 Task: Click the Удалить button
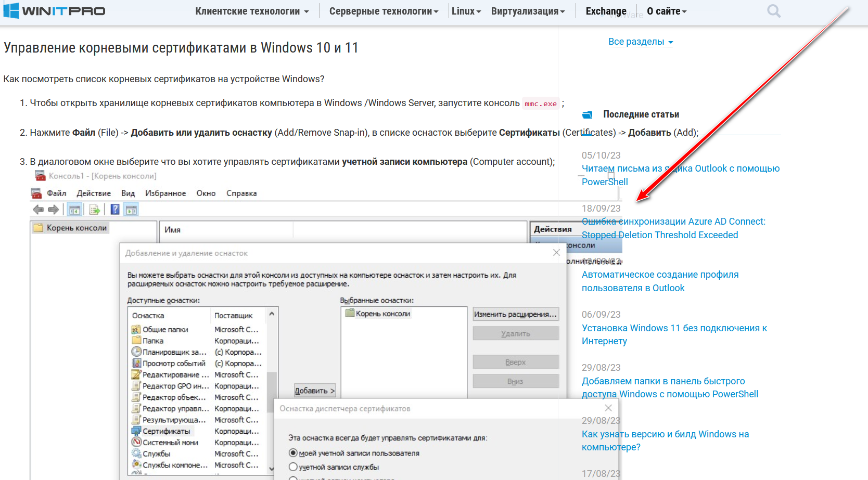516,333
